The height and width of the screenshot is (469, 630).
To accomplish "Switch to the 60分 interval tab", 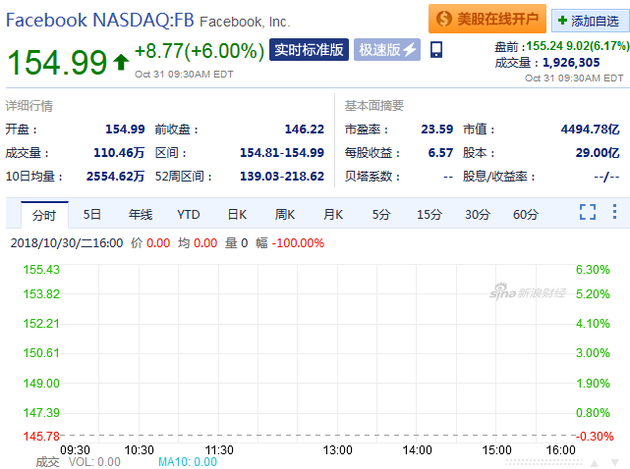I will click(x=526, y=215).
